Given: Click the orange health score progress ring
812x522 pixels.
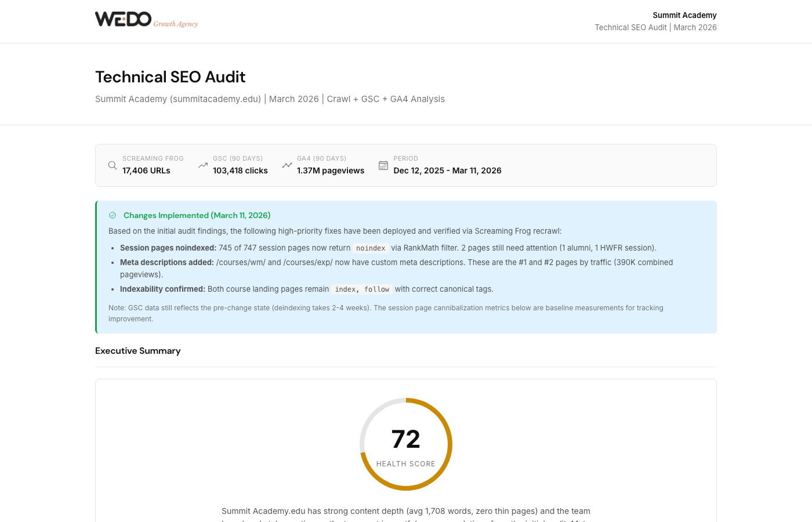Looking at the screenshot, I should (448, 444).
